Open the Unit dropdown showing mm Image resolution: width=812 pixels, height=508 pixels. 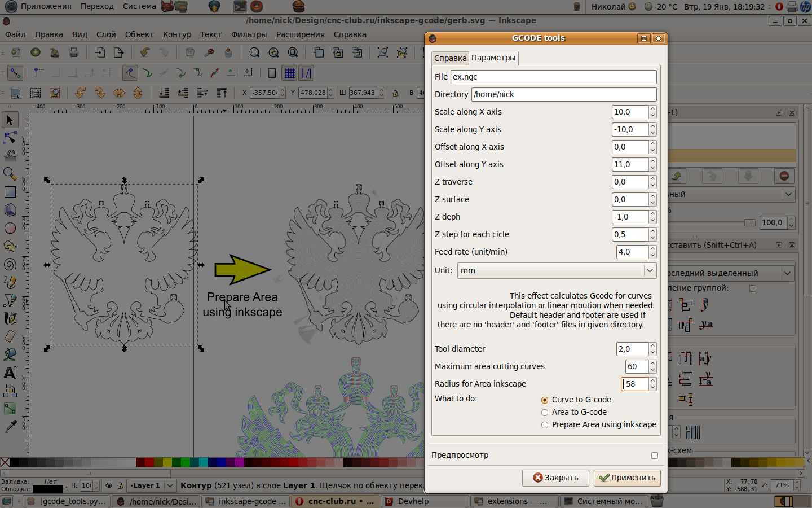(x=557, y=270)
